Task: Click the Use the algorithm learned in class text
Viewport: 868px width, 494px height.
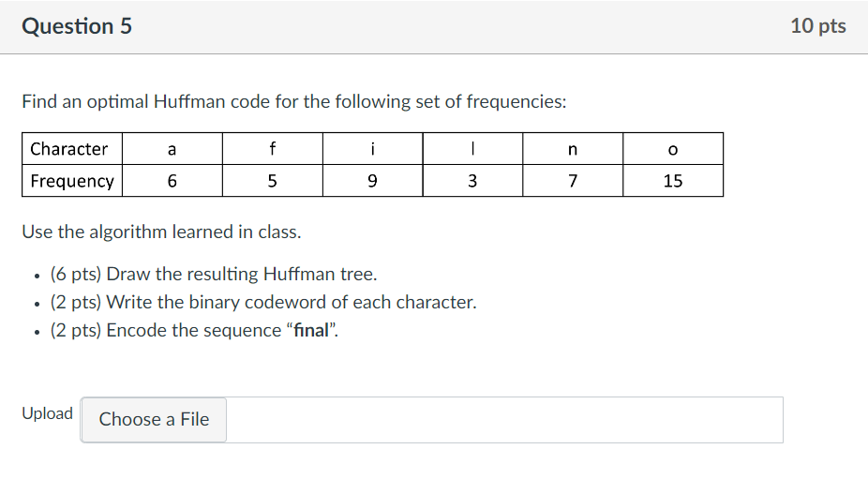Action: point(161,232)
